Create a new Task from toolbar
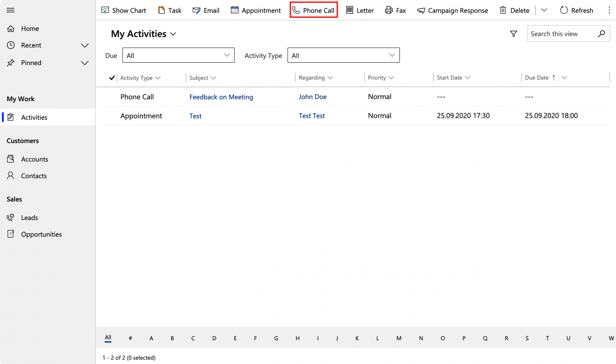Viewport: 616px width, 364px height. 169,10
